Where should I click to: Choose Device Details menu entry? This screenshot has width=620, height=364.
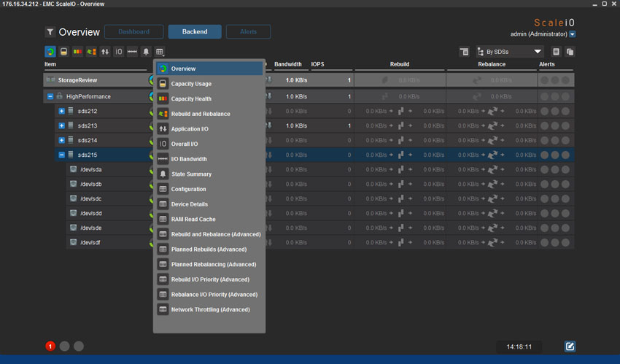pyautogui.click(x=209, y=204)
